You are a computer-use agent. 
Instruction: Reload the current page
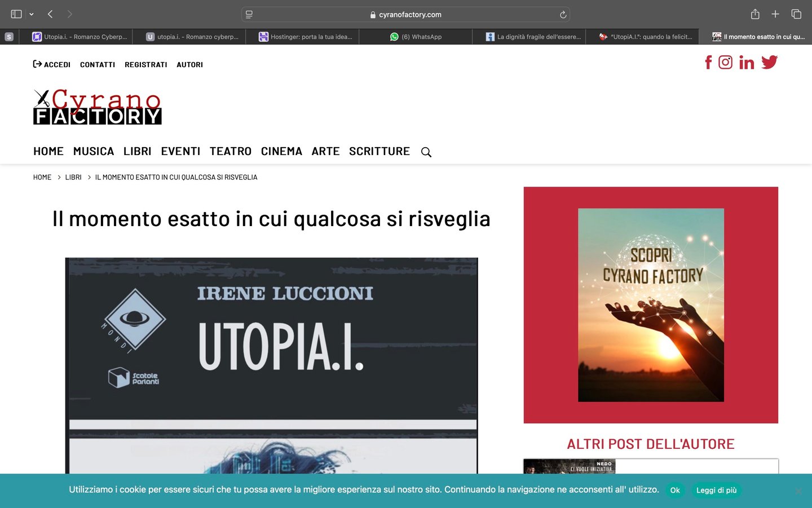(563, 15)
